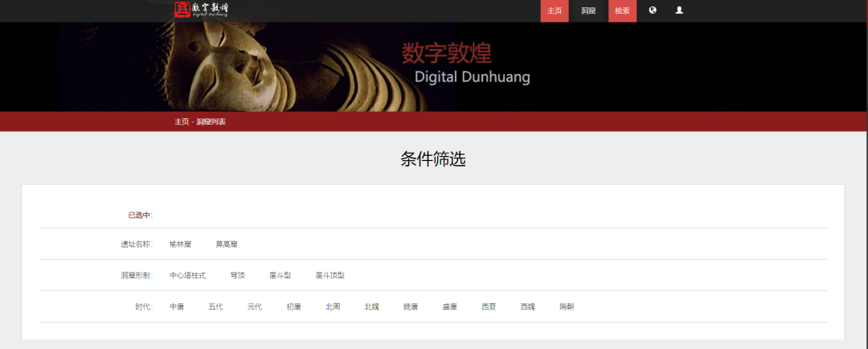Click the 条件筛选 heading
The image size is (868, 349).
pos(433,159)
